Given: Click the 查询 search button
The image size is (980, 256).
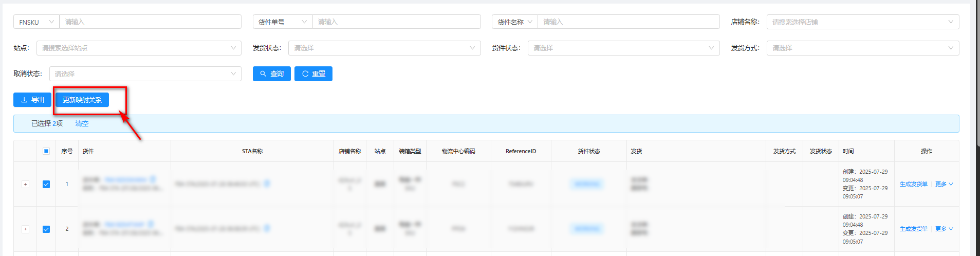Looking at the screenshot, I should [x=271, y=74].
